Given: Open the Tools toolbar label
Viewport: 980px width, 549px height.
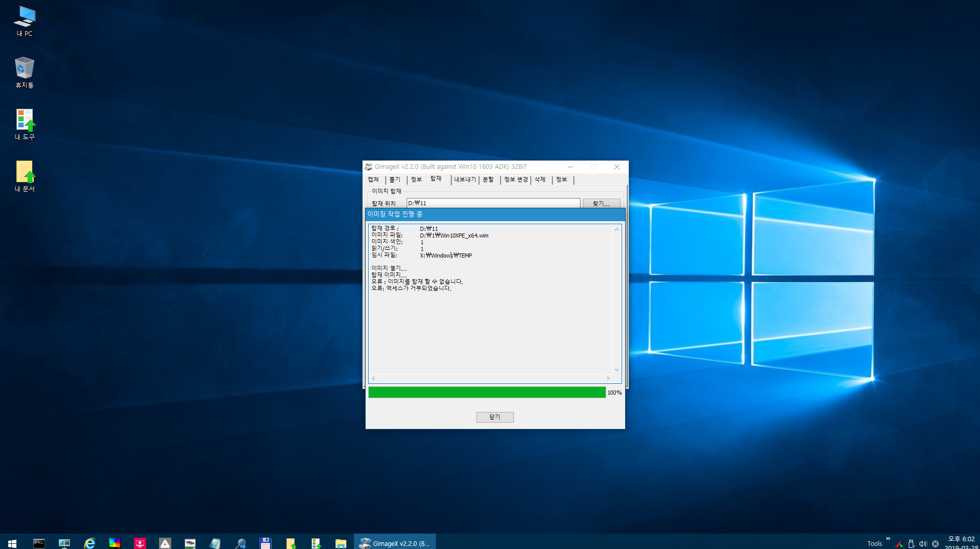Looking at the screenshot, I should pos(874,543).
